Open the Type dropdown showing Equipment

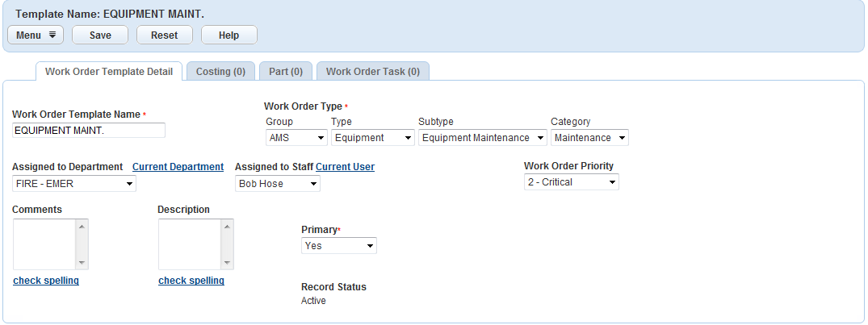pyautogui.click(x=372, y=138)
